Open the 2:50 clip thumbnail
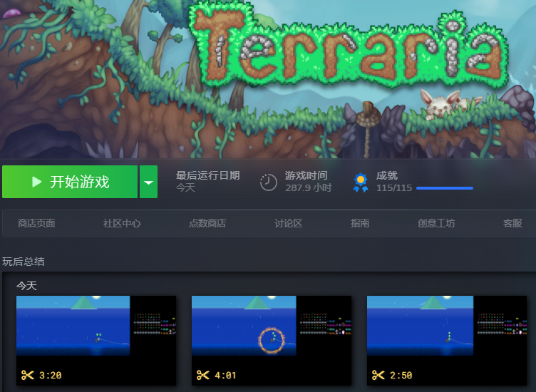The width and height of the screenshot is (536, 392). (x=447, y=341)
